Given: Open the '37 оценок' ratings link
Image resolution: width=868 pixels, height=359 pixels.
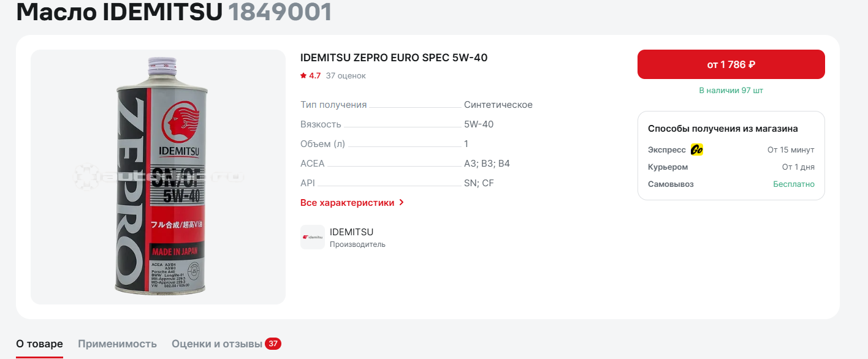Looking at the screenshot, I should (x=346, y=76).
